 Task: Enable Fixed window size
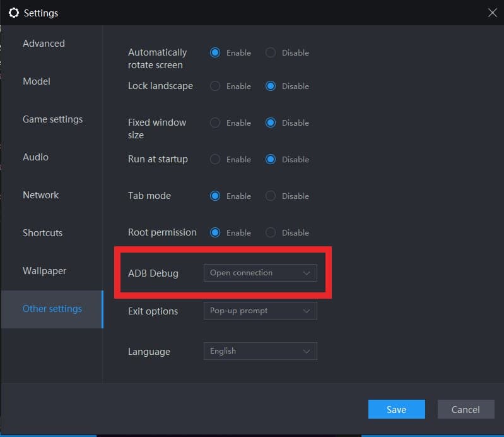(215, 123)
